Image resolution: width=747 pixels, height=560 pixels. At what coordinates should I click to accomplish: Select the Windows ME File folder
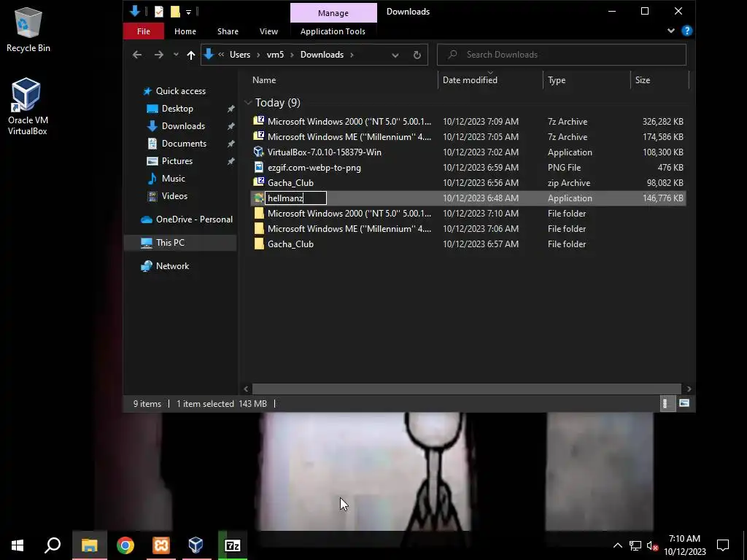click(x=468, y=228)
